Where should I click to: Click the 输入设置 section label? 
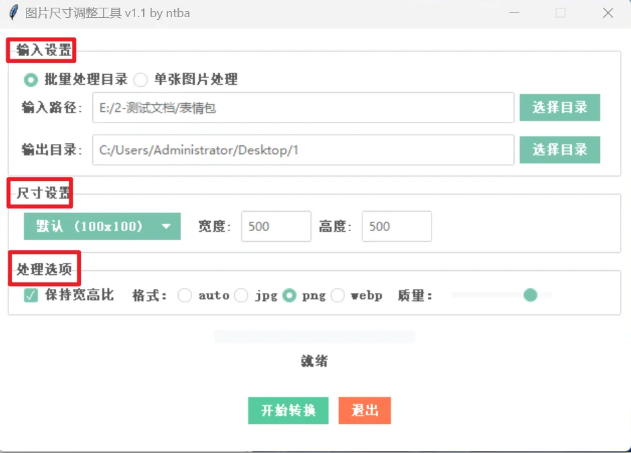(x=43, y=50)
